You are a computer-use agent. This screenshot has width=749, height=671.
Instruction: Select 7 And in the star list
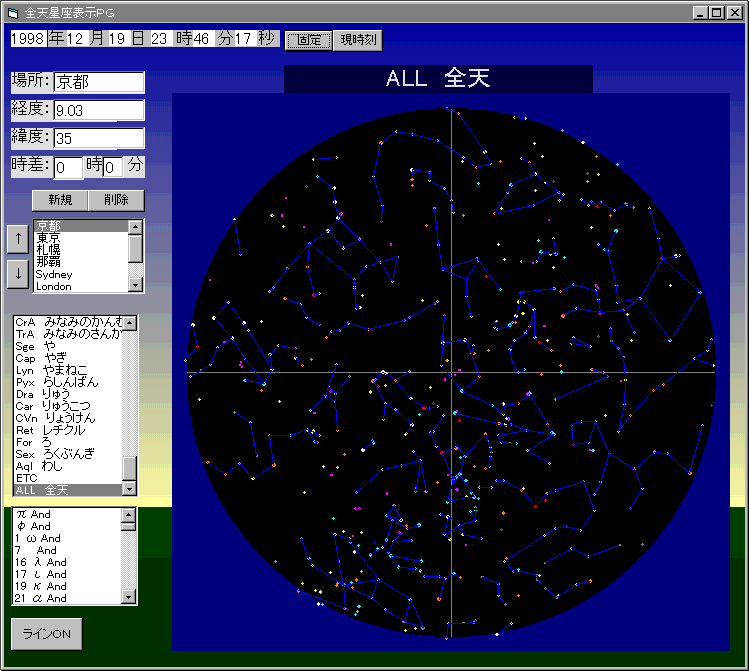click(67, 550)
